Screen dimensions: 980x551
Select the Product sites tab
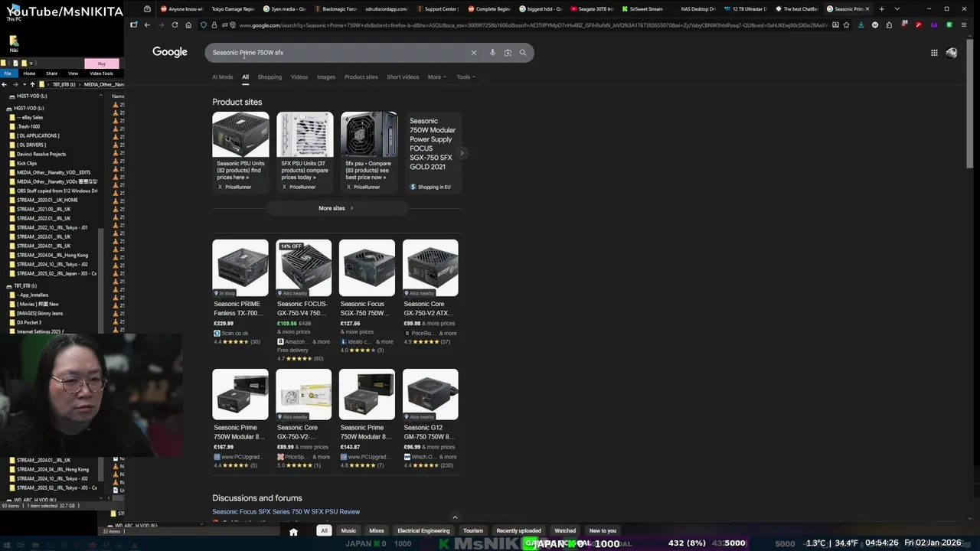pos(361,77)
